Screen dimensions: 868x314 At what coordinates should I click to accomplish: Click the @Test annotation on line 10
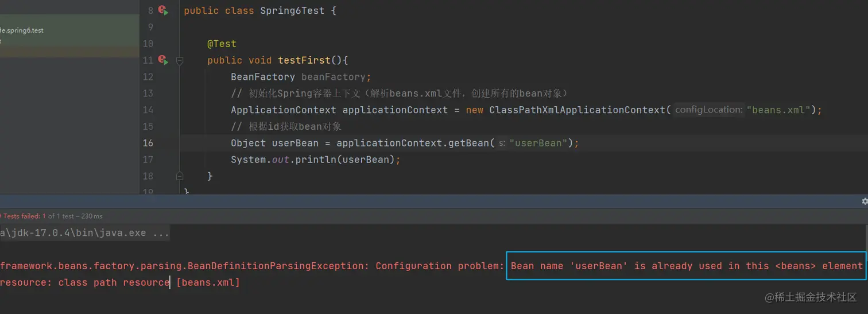click(x=222, y=44)
